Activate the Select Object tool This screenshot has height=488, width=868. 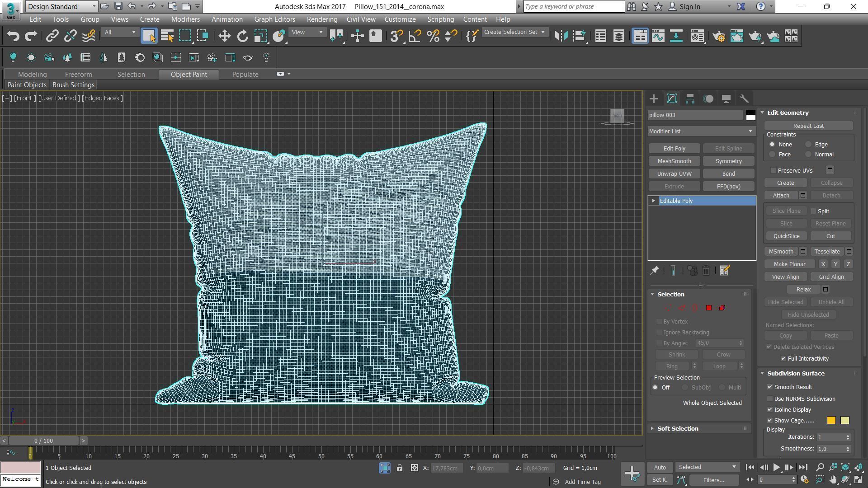[x=149, y=36]
